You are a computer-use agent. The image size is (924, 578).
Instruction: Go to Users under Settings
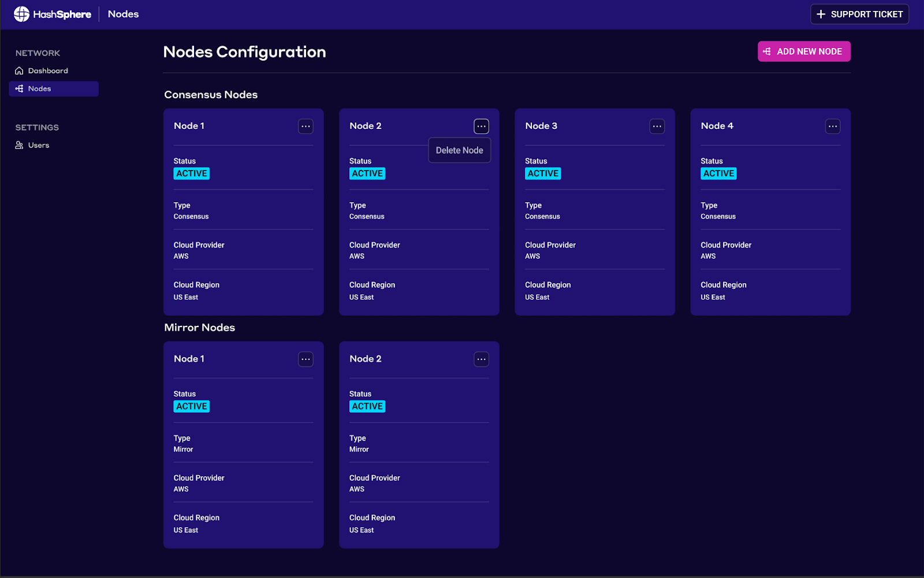38,145
